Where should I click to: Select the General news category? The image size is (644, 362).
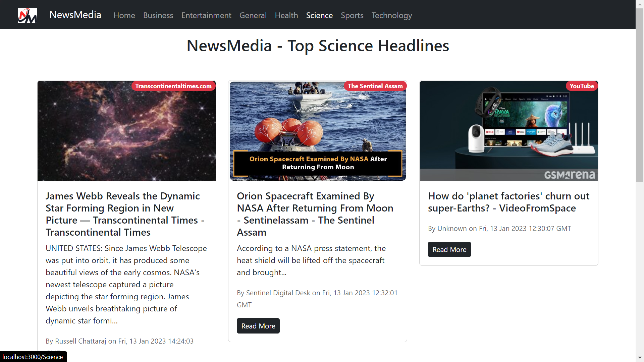click(253, 15)
